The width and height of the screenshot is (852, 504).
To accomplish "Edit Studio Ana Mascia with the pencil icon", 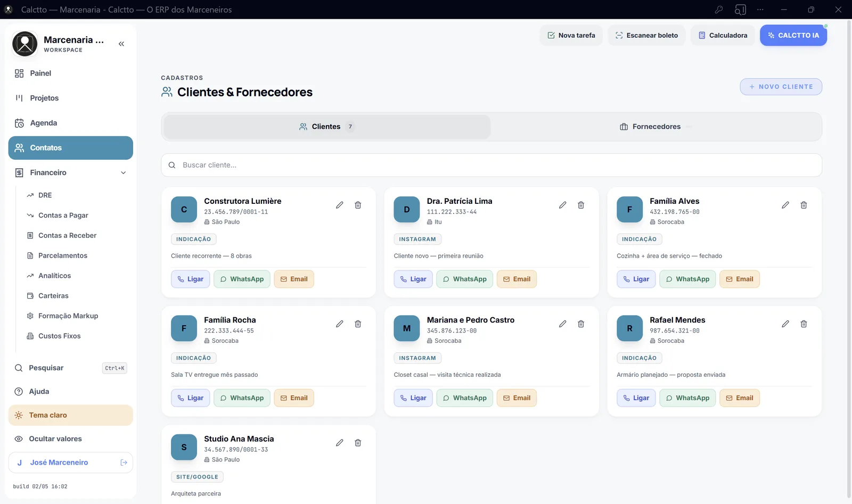I will tap(339, 443).
